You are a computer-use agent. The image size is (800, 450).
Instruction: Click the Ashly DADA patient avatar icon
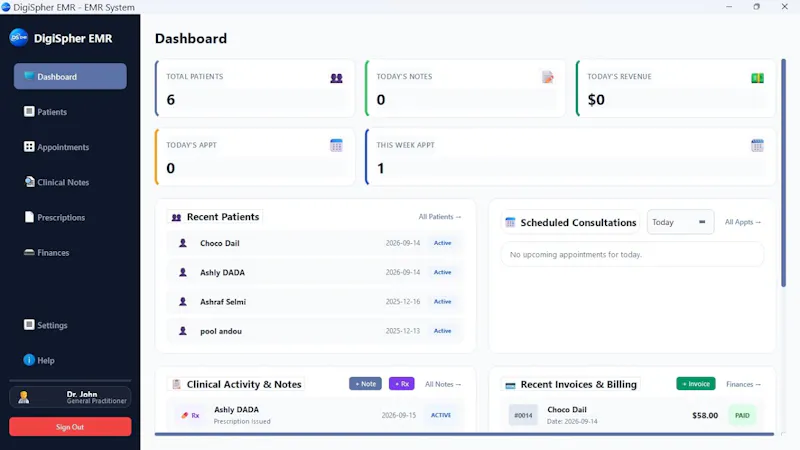pos(183,272)
